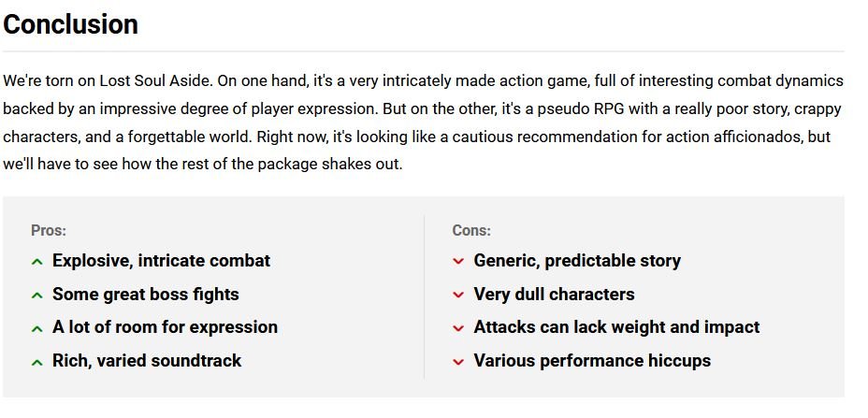Select the Rich, varied soundtrack text
The height and width of the screenshot is (418, 868).
[147, 360]
